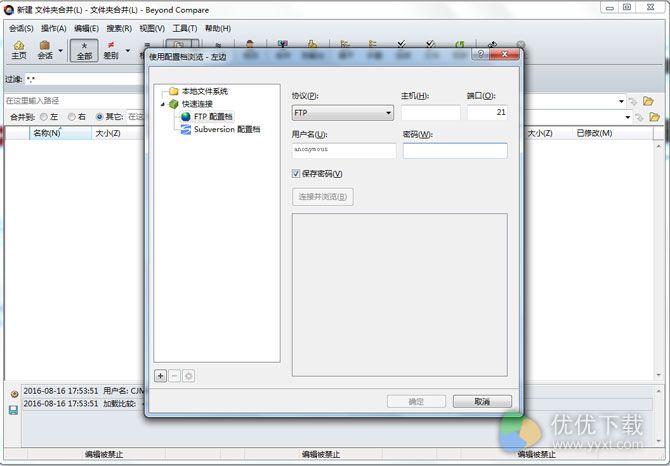Click the 密码(W) password field

pos(455,150)
